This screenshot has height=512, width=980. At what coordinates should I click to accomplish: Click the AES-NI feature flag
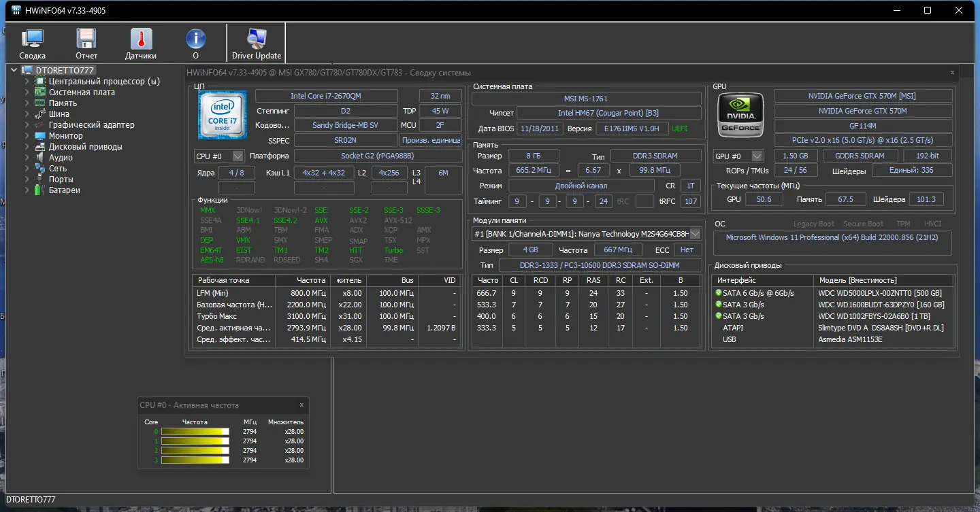click(x=212, y=260)
